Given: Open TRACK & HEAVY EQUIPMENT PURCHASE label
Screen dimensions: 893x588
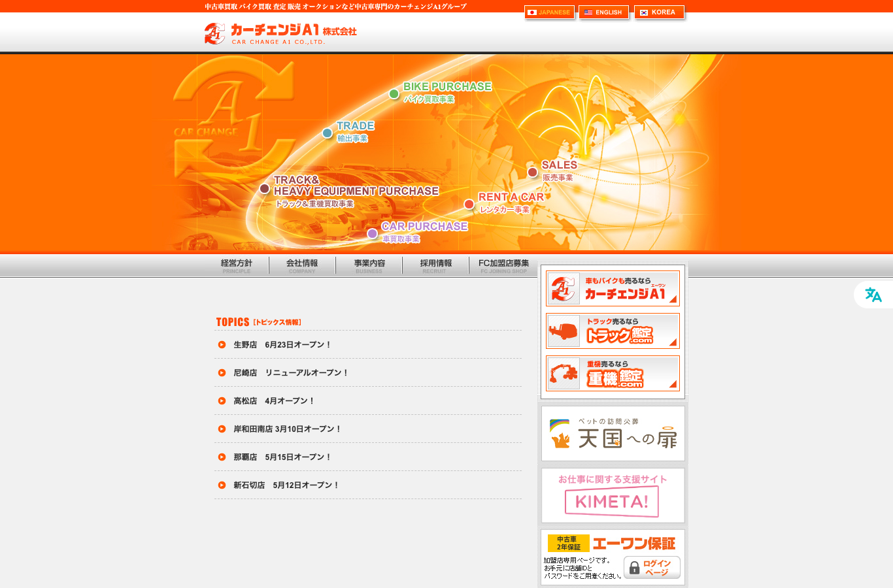Looking at the screenshot, I should tap(356, 191).
